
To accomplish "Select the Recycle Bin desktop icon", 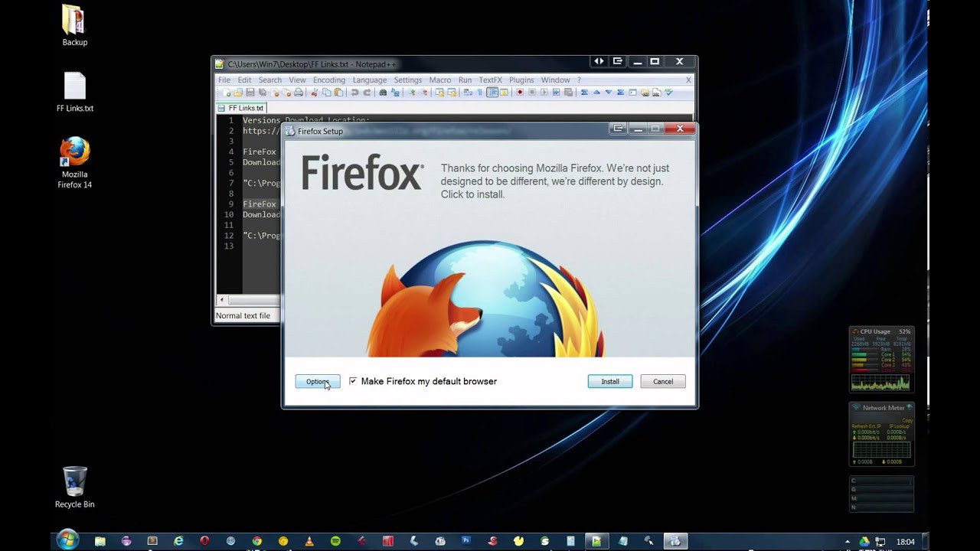I will [75, 487].
